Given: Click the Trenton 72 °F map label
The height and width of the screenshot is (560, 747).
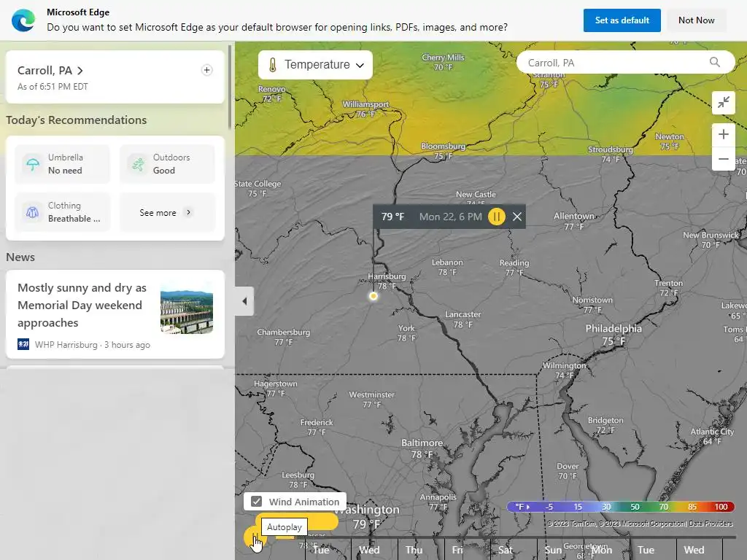Looking at the screenshot, I should (668, 287).
